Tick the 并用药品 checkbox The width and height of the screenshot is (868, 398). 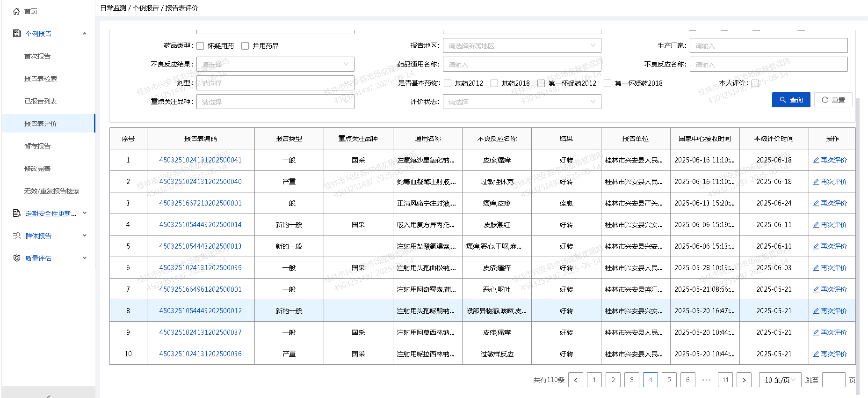coord(245,46)
